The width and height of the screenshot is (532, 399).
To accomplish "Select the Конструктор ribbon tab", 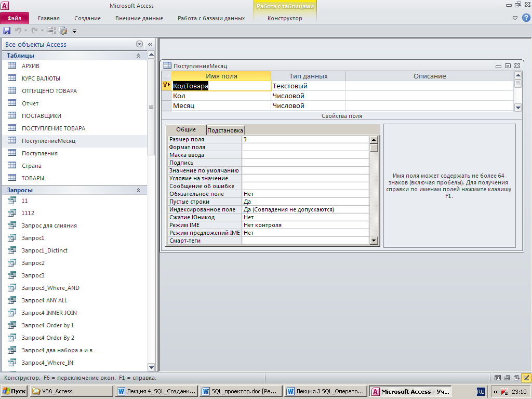I will [x=285, y=18].
